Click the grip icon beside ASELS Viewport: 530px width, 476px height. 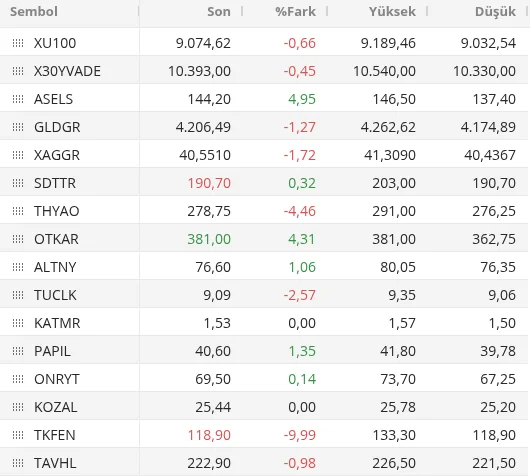pyautogui.click(x=18, y=99)
